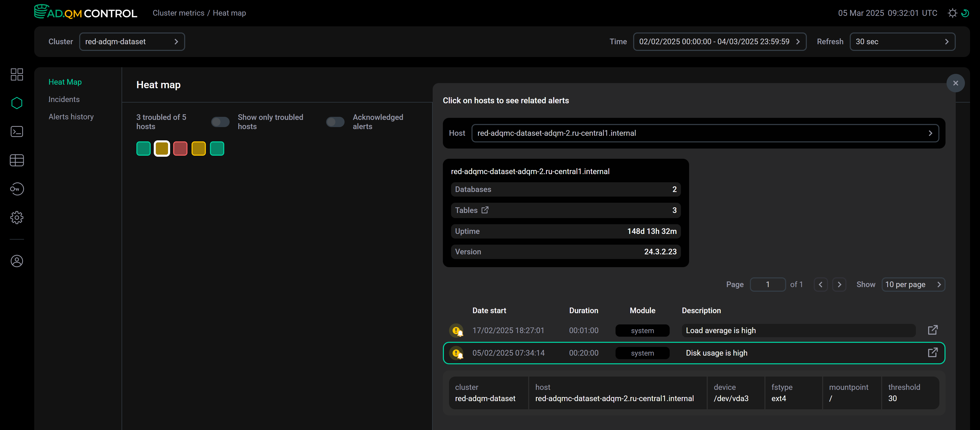The height and width of the screenshot is (430, 980).
Task: Select the red host square in heat map
Action: tap(180, 149)
